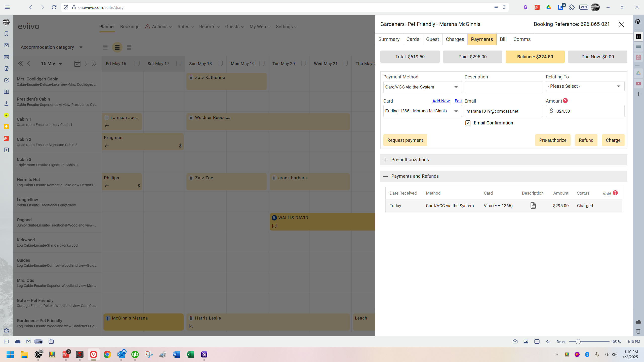Click the zoom Reset button in status bar
644x362 pixels.
tap(561, 342)
